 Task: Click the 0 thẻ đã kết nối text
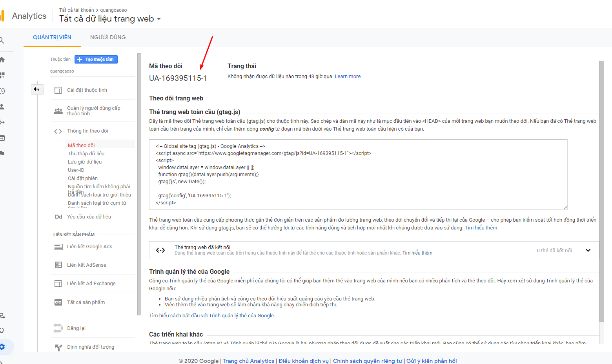554,251
